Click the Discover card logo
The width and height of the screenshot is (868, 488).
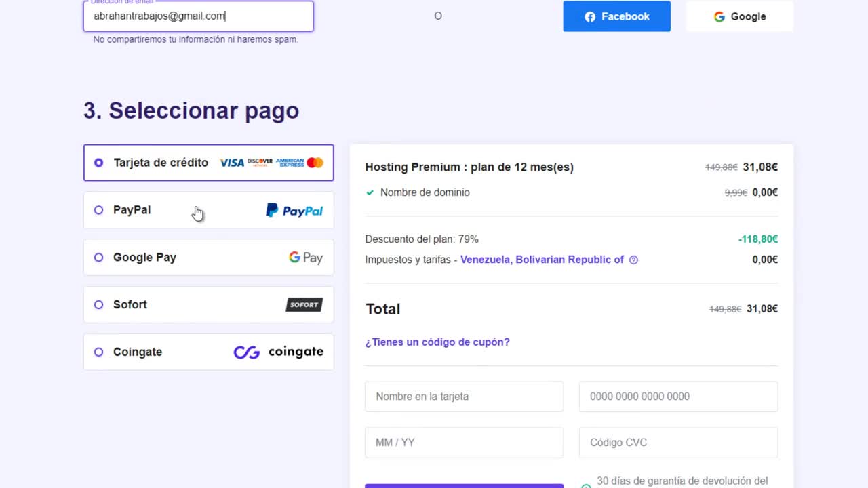pyautogui.click(x=260, y=163)
